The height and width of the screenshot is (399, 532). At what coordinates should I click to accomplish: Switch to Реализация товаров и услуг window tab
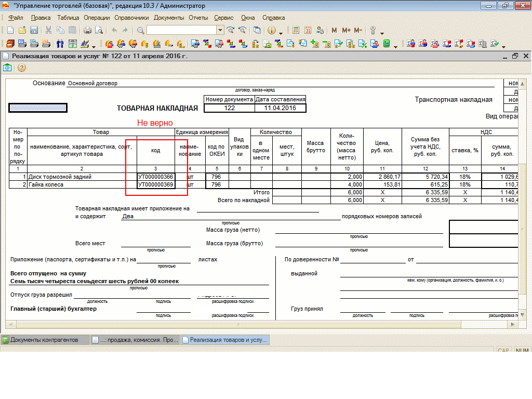coord(225,340)
